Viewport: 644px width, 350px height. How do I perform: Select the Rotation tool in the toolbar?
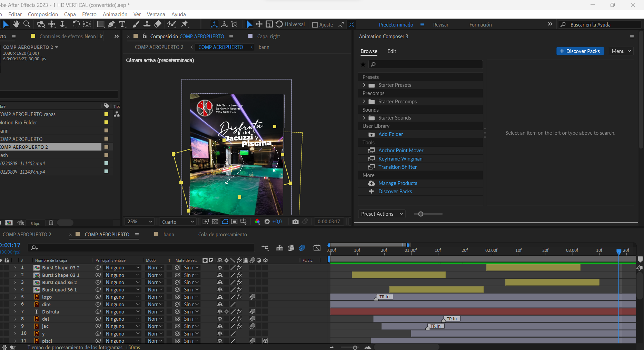(76, 24)
